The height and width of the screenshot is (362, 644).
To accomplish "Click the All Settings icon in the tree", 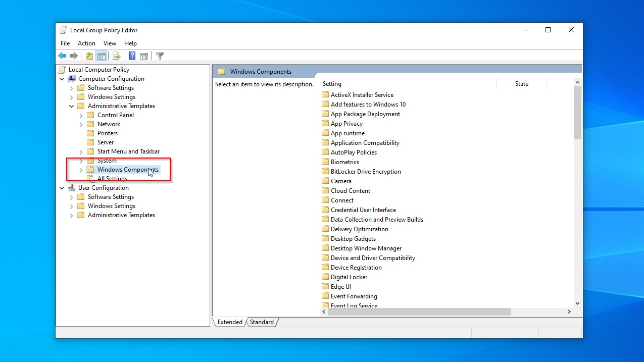I will point(91,179).
